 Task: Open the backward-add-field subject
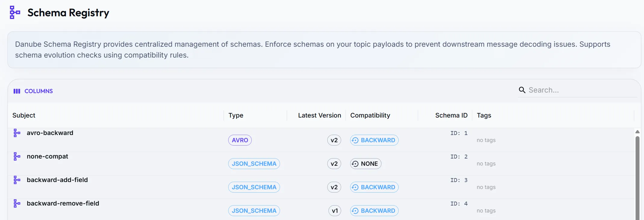click(57, 180)
